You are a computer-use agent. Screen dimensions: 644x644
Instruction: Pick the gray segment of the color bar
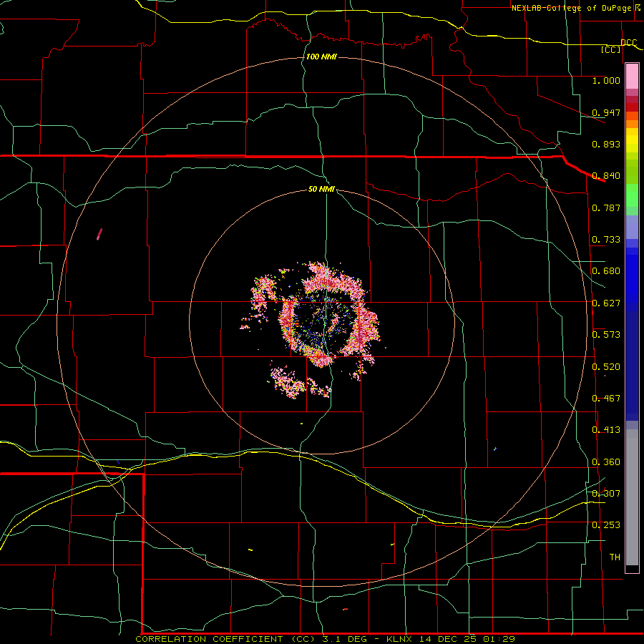[x=632, y=497]
